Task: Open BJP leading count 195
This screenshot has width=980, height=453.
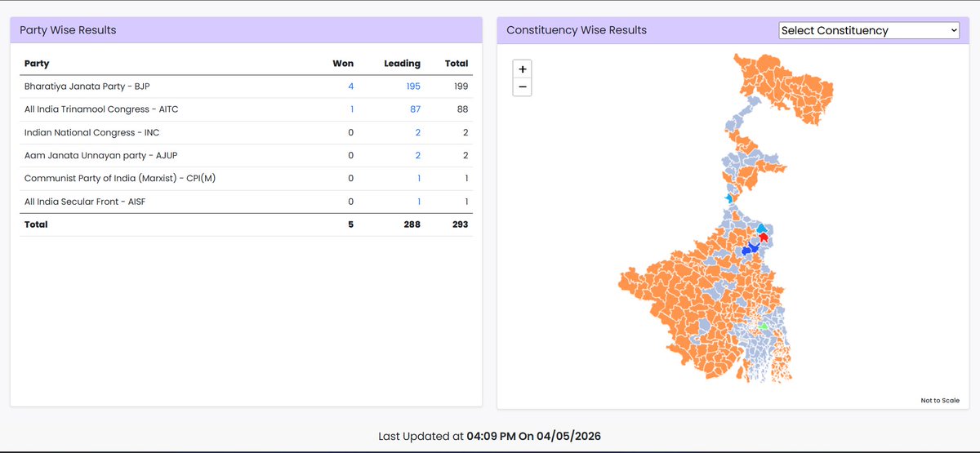Action: 413,86
